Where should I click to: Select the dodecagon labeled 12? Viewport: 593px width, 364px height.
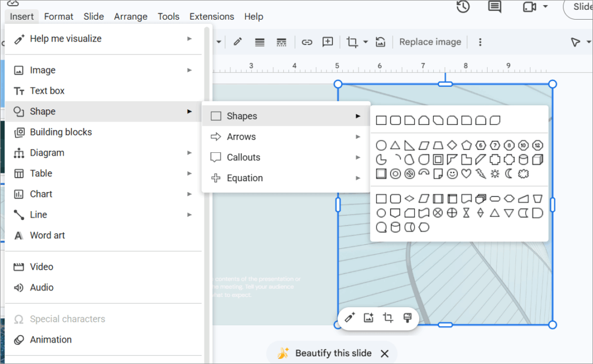(537, 145)
